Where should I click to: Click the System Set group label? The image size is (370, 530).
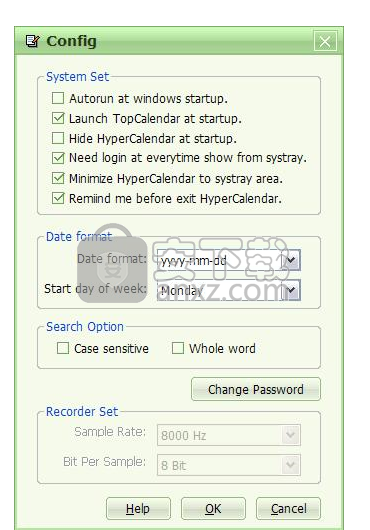click(78, 77)
